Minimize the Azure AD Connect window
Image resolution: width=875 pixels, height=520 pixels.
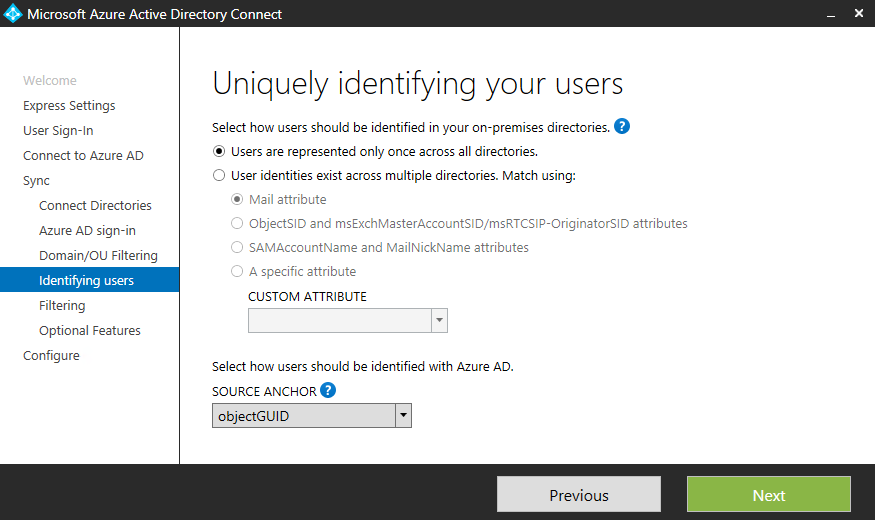pos(831,14)
